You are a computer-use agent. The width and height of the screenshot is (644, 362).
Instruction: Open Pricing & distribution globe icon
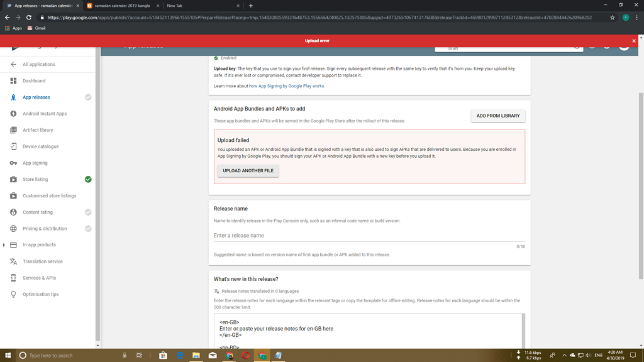(14, 229)
